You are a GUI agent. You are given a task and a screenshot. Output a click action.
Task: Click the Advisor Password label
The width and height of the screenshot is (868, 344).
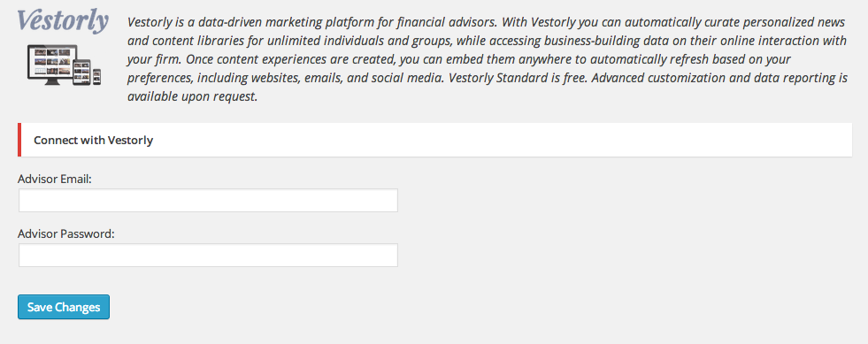(x=65, y=233)
